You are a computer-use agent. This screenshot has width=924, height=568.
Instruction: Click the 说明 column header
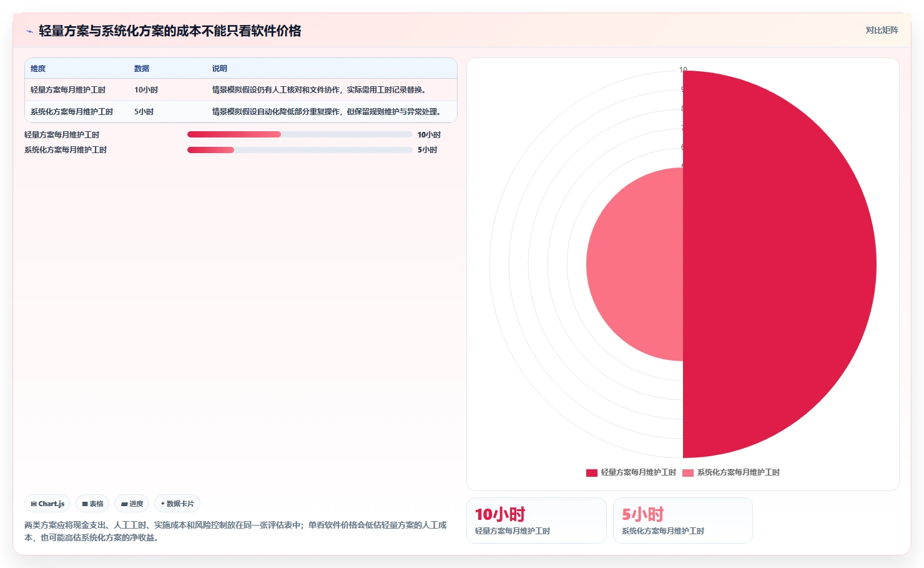pos(219,69)
